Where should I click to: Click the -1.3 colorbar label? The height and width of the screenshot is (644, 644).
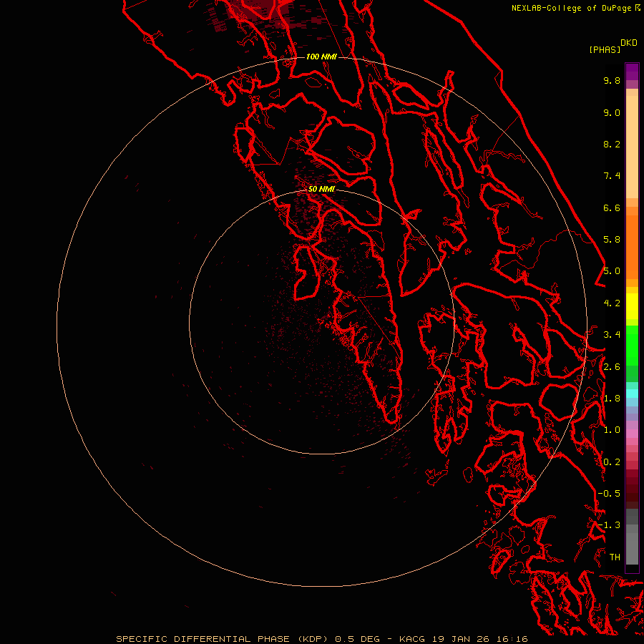point(609,525)
